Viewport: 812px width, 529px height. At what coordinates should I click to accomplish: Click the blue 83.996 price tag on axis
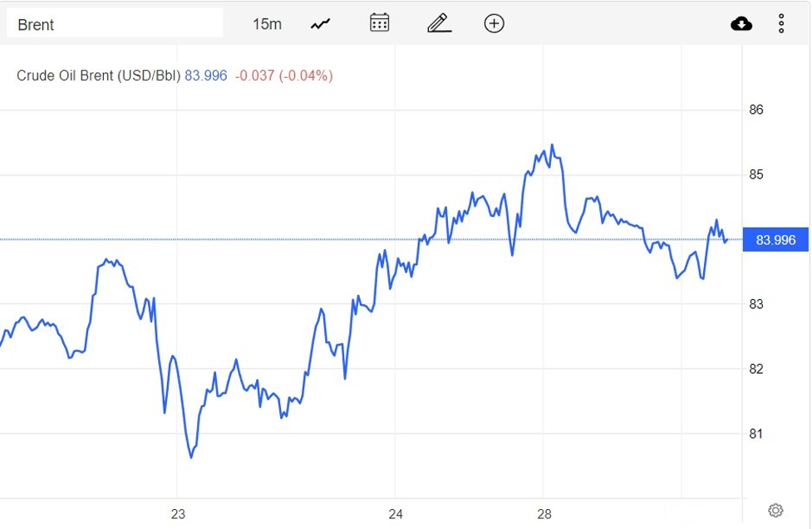coord(775,241)
